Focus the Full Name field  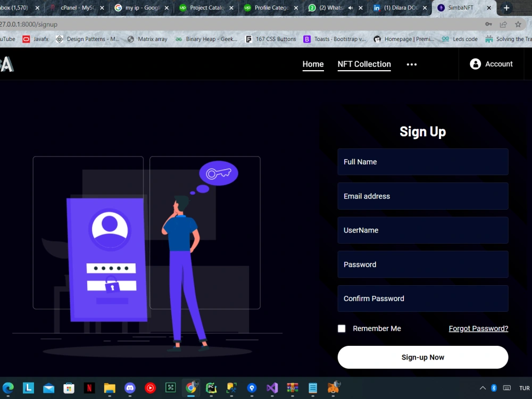[x=423, y=162]
